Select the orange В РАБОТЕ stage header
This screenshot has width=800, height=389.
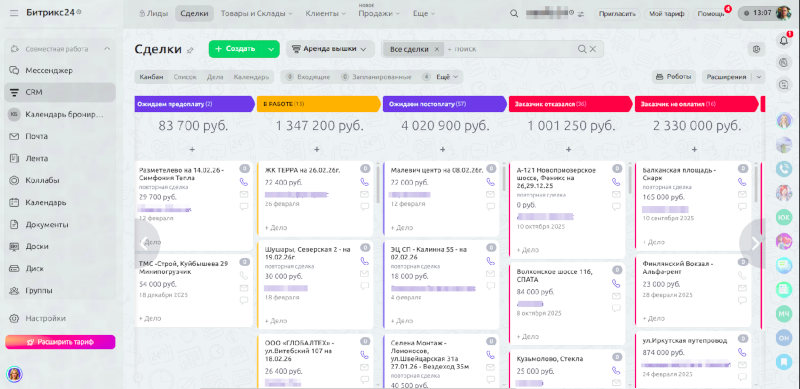[x=319, y=104]
